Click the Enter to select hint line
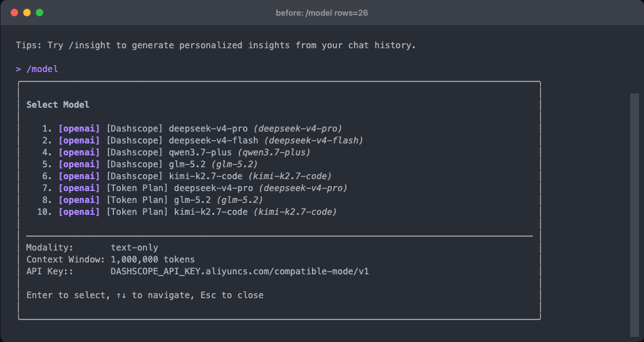Image resolution: width=644 pixels, height=342 pixels. click(x=145, y=295)
